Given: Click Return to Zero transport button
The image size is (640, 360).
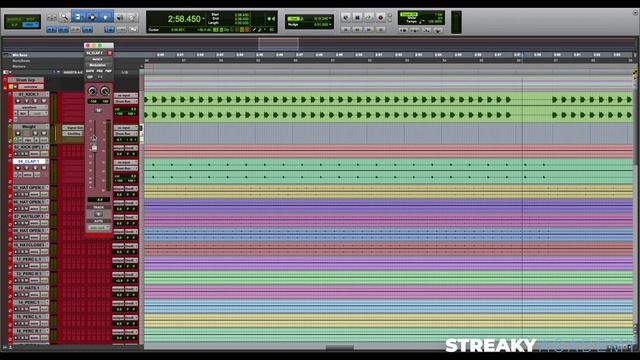Looking at the screenshot, I should click(345, 30).
